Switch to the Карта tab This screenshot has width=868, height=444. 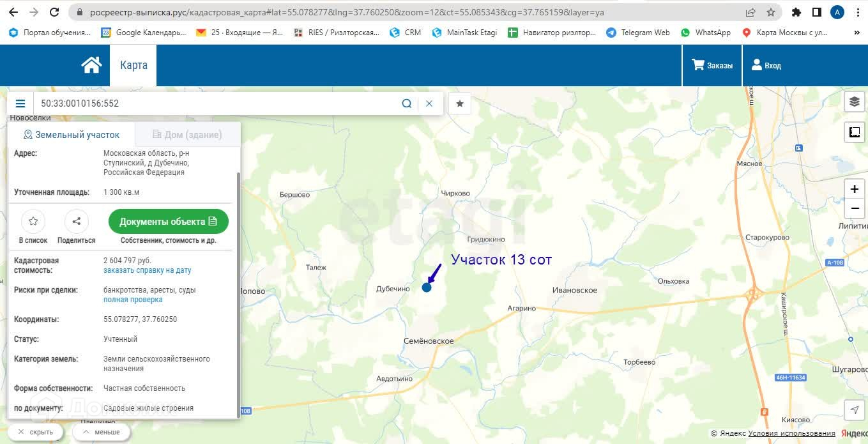pyautogui.click(x=133, y=65)
